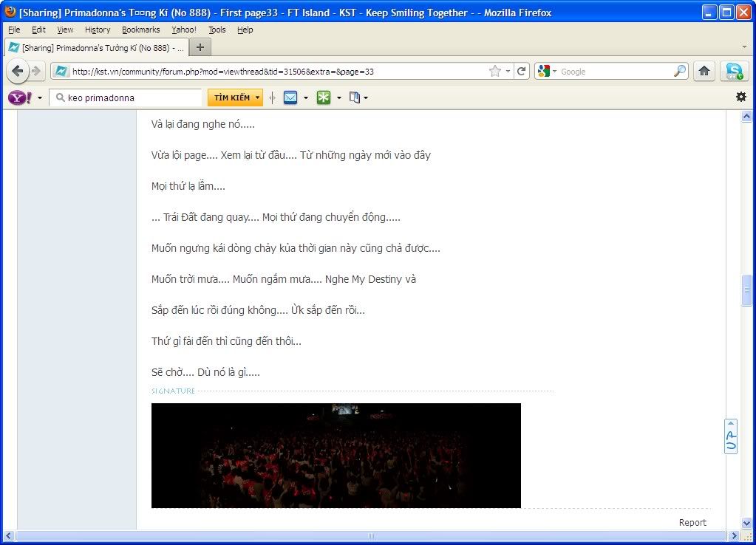Click the line starting 'Sắp đến lúc rồi'
Viewport: 756px width, 545px height.
click(x=258, y=310)
